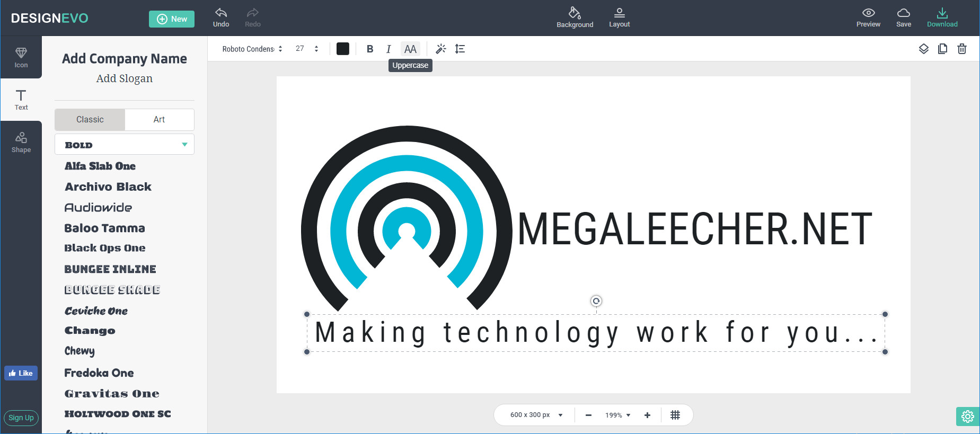Switch to the Classic fonts tab
980x434 pixels.
[x=90, y=120]
